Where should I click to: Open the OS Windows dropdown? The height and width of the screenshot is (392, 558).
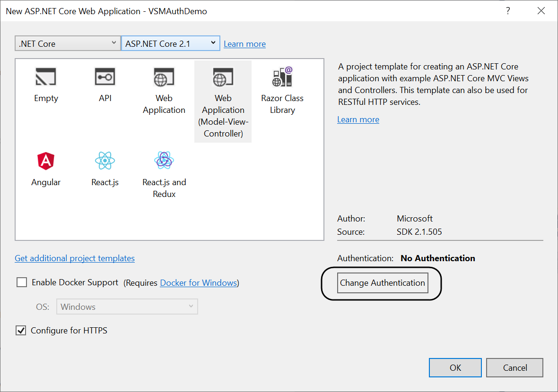click(127, 307)
